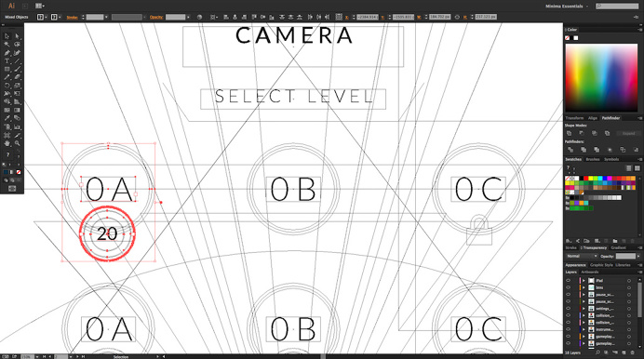644x359 pixels.
Task: Click the search field at top right
Action: 617,7
